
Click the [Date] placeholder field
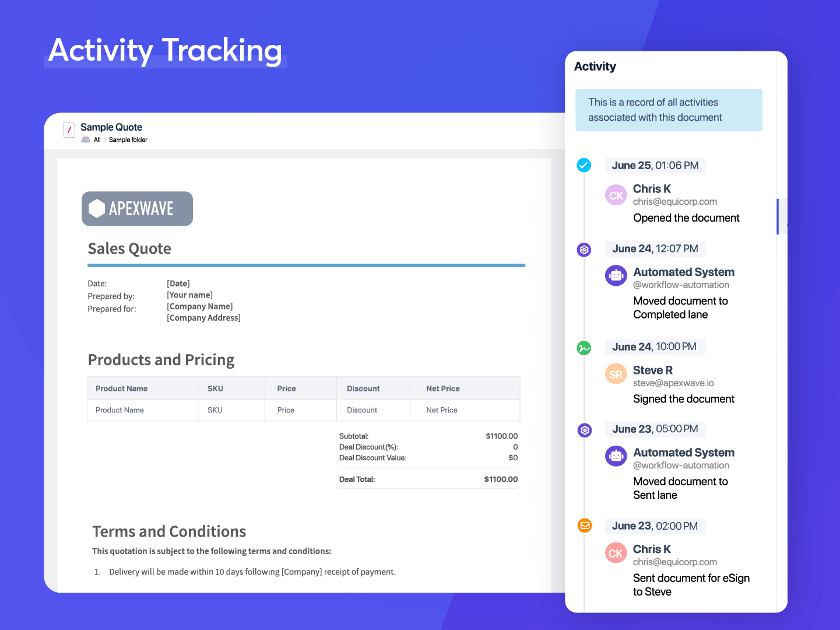(178, 283)
